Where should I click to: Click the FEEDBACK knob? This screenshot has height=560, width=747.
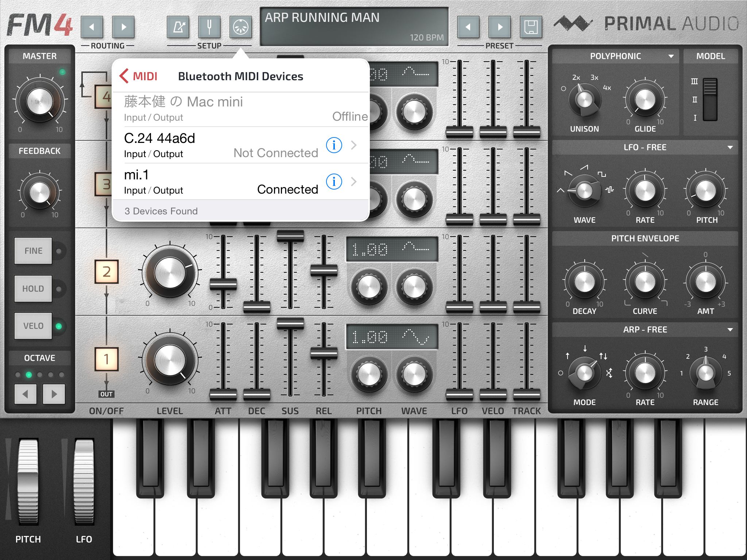40,192
